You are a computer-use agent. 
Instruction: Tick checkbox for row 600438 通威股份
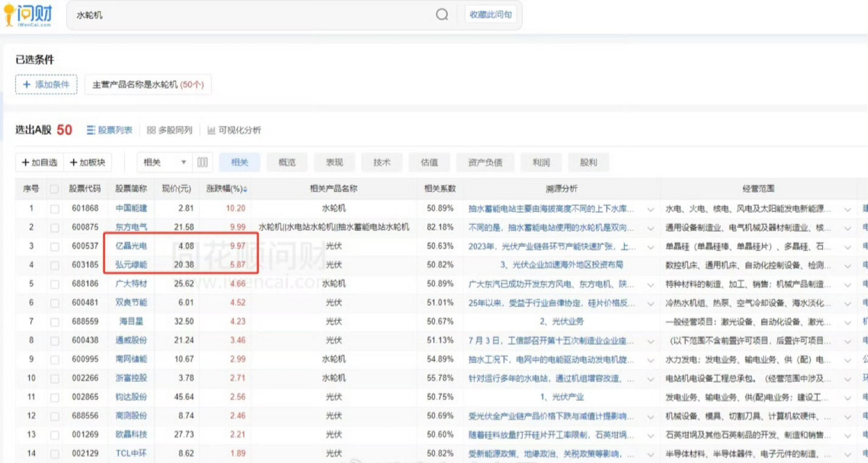coord(54,341)
